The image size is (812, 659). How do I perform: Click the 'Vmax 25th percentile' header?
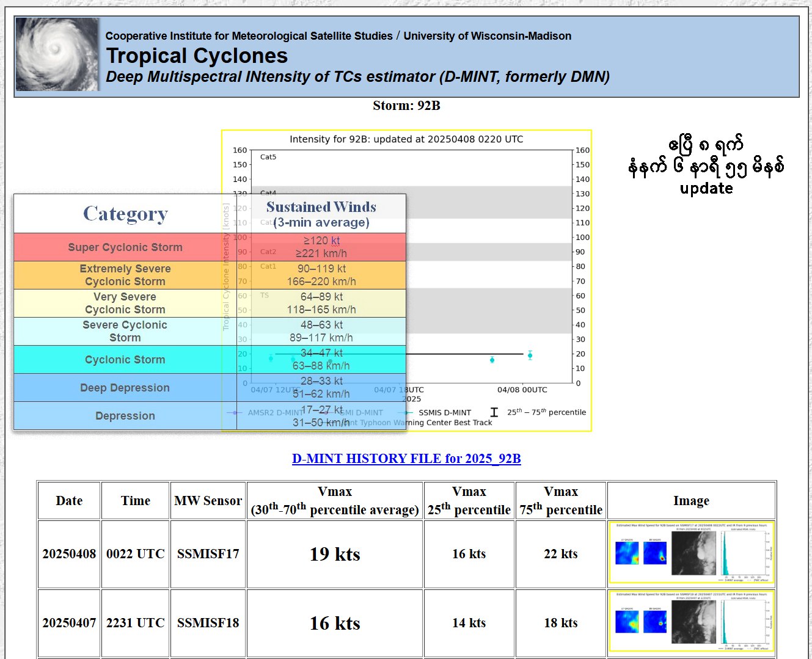469,501
